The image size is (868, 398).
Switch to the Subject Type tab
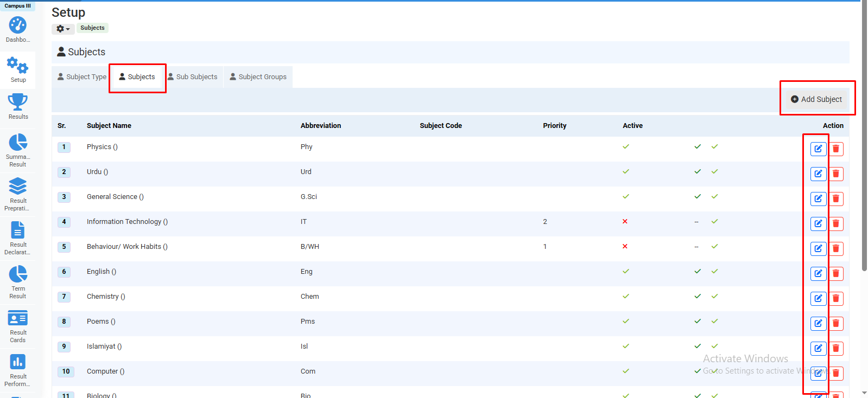pos(82,77)
